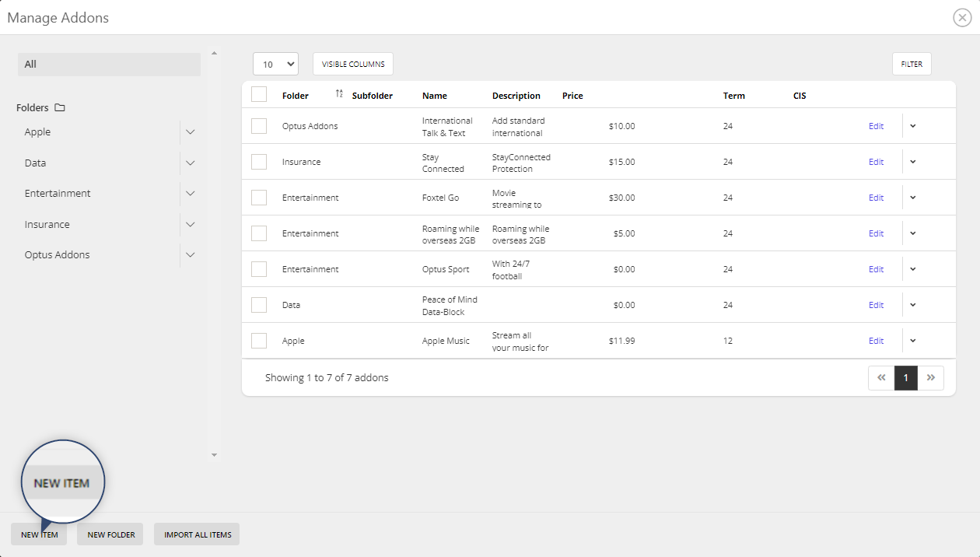Expand the Insurance folder chevron
980x557 pixels.
coord(190,224)
